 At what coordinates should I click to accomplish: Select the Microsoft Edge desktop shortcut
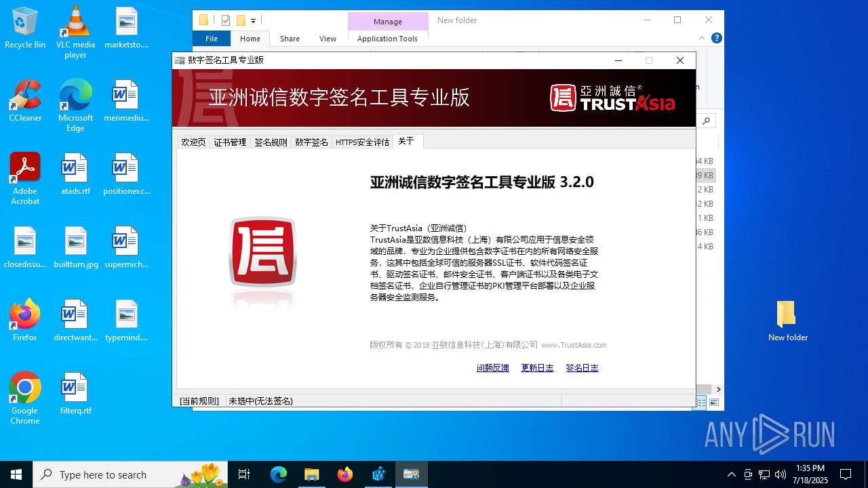(x=75, y=106)
